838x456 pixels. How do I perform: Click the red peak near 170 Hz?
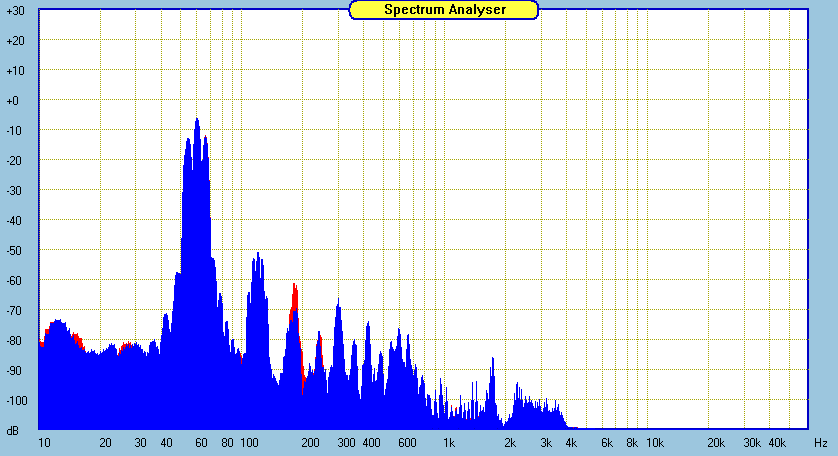coord(295,292)
